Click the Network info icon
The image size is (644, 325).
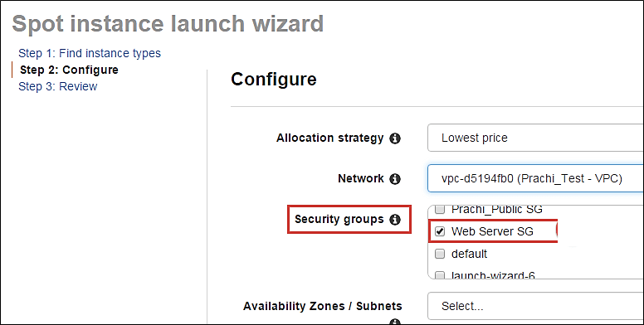pos(395,179)
